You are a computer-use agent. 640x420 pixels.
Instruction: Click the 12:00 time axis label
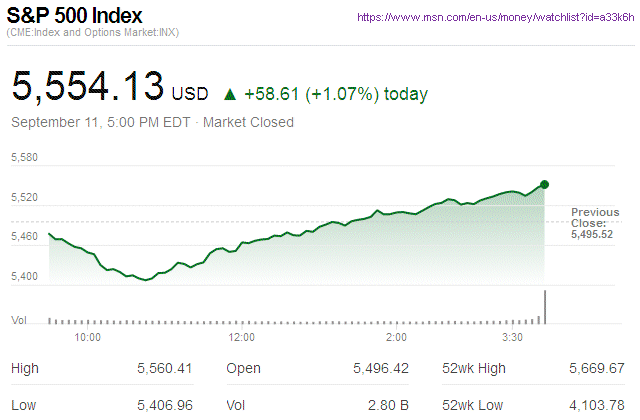click(243, 338)
